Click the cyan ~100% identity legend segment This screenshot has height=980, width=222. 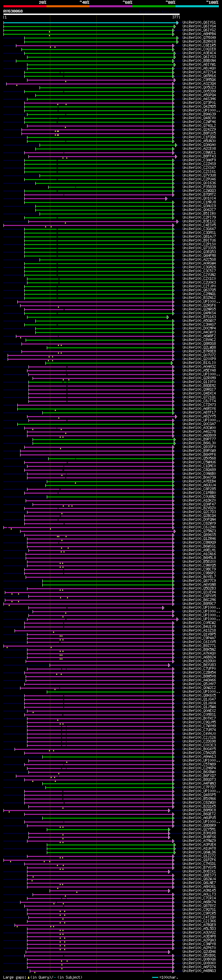coord(197,7)
